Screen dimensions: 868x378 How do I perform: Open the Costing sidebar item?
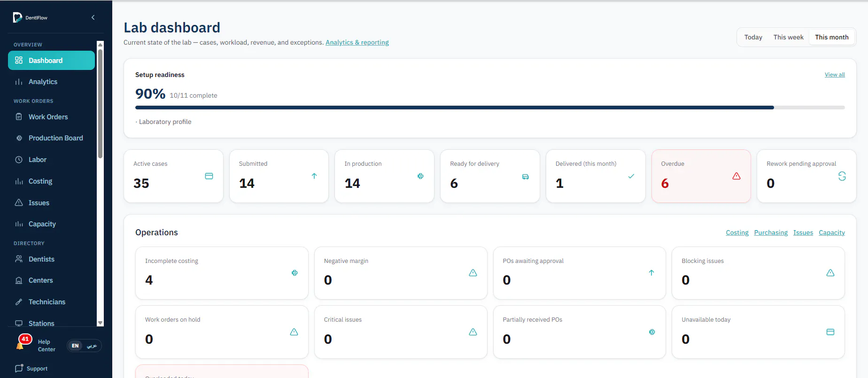(x=51, y=181)
